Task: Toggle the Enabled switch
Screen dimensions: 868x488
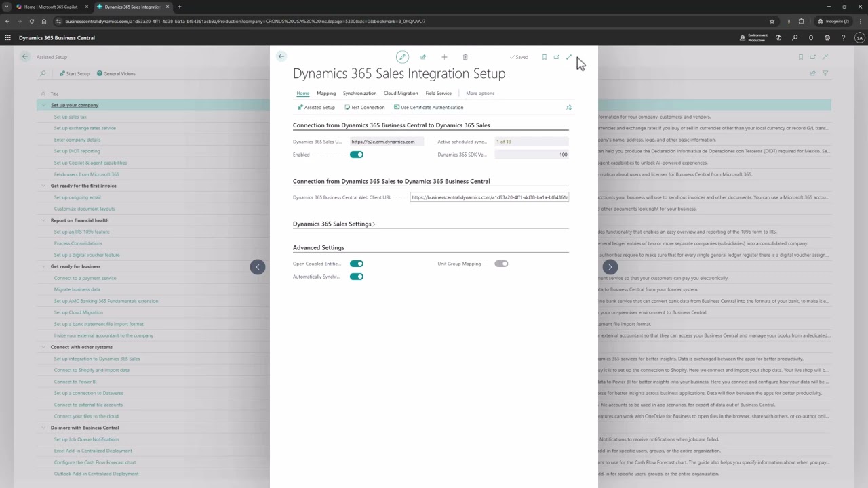Action: pyautogui.click(x=357, y=155)
